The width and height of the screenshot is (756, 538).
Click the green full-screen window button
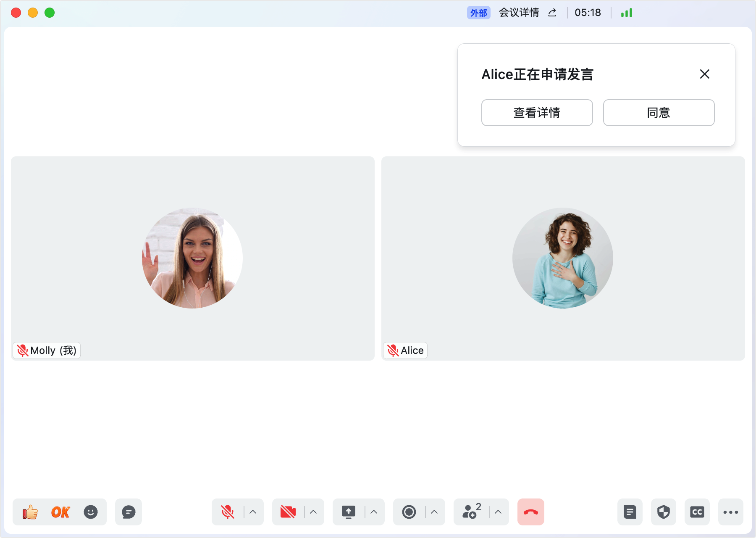(50, 13)
